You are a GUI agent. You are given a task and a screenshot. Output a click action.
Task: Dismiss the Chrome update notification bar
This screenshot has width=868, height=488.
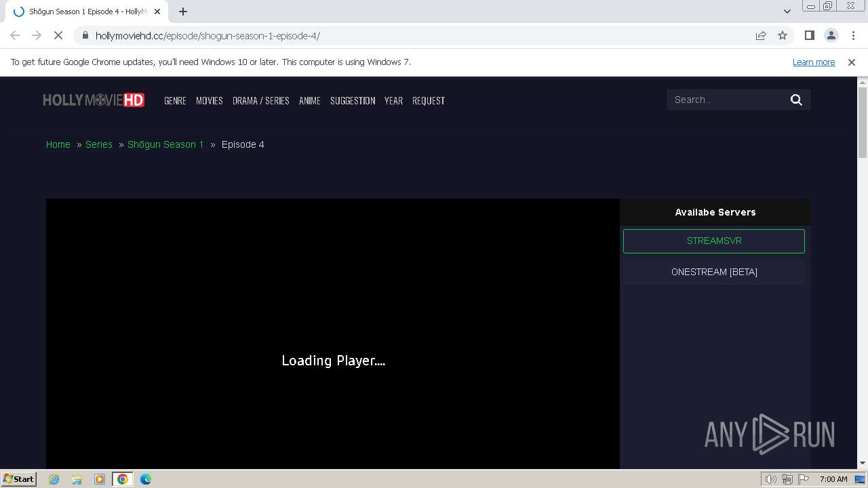click(x=852, y=62)
